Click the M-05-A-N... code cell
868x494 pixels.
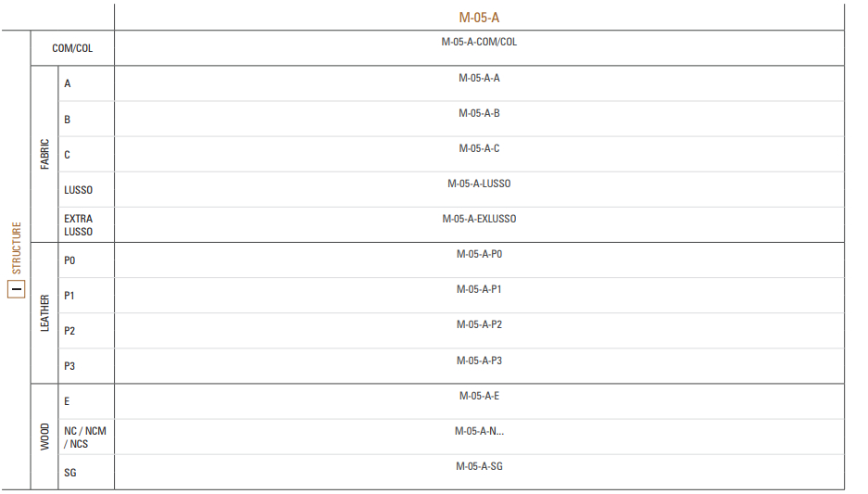click(479, 432)
